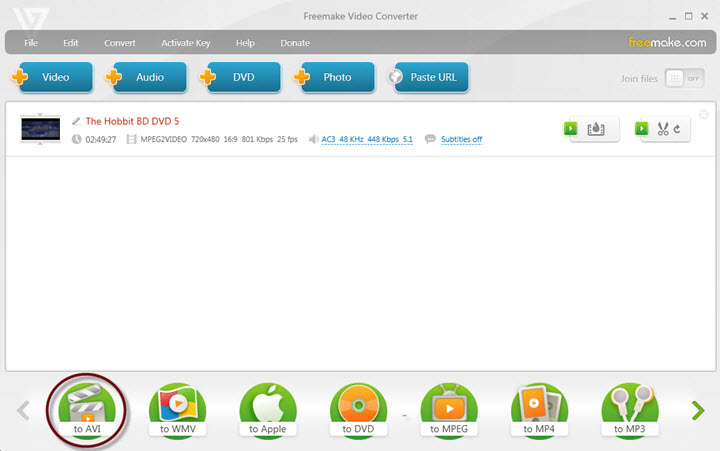This screenshot has width=720, height=451.
Task: Click the duration 02:49:27 text
Action: (101, 140)
